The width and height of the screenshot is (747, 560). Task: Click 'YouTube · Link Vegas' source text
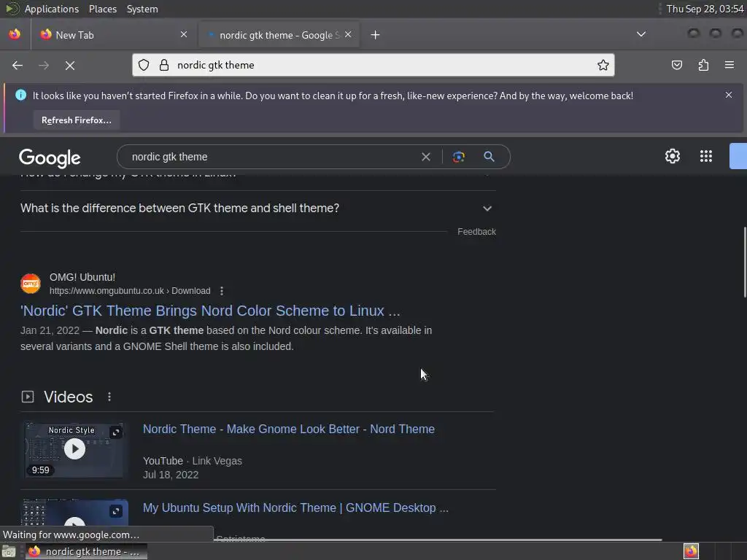point(193,461)
